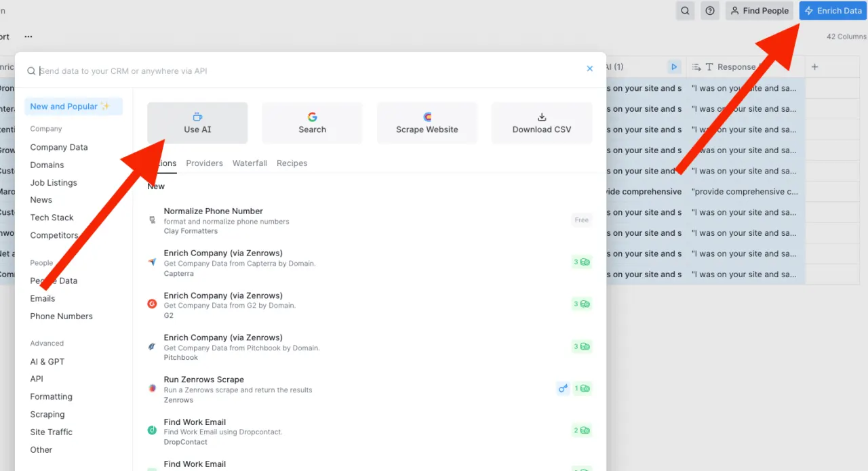Viewport: 868px width, 471px height.
Task: Switch to the Waterfall tab
Action: click(x=250, y=163)
